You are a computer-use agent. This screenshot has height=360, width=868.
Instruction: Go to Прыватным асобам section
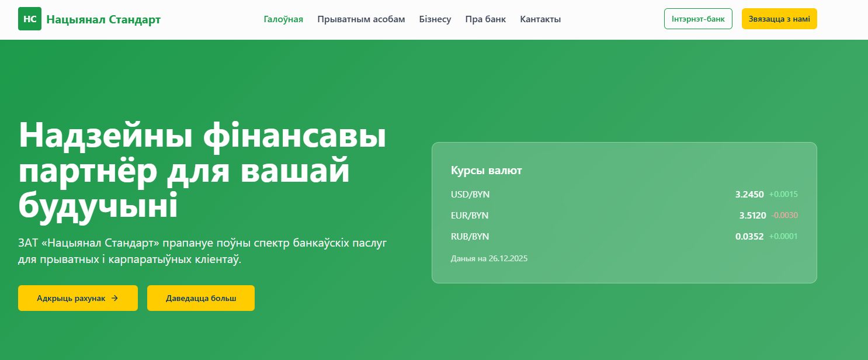pyautogui.click(x=361, y=19)
